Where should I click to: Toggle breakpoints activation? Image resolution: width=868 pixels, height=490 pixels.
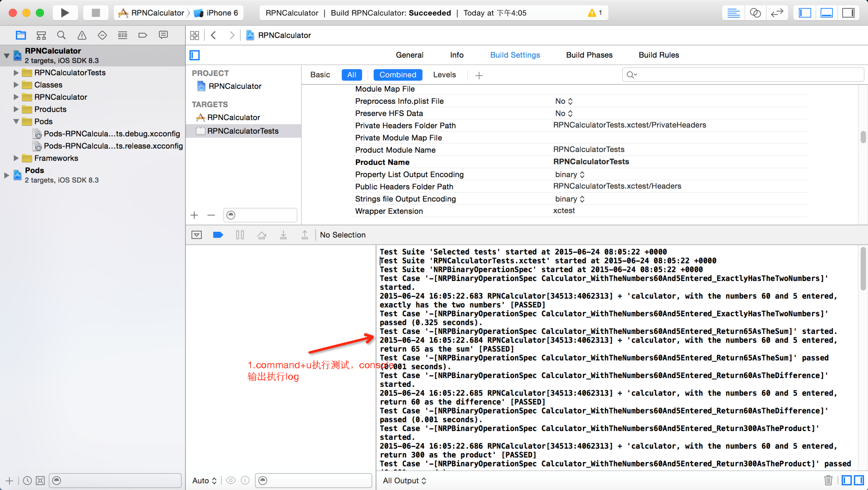(x=218, y=235)
